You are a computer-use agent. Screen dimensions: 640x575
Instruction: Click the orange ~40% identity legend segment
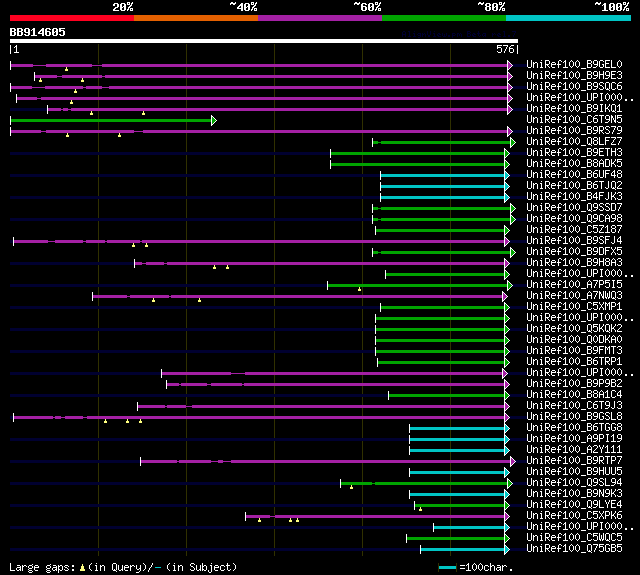point(196,18)
